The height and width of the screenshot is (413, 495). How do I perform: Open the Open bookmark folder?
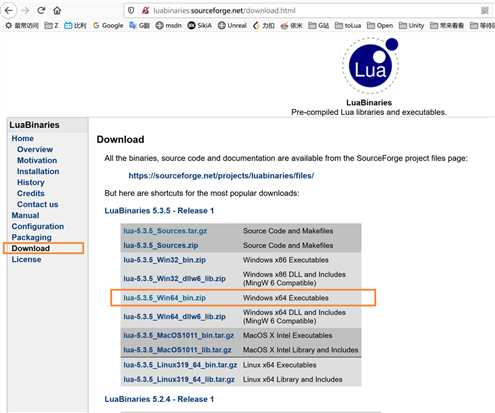click(380, 25)
